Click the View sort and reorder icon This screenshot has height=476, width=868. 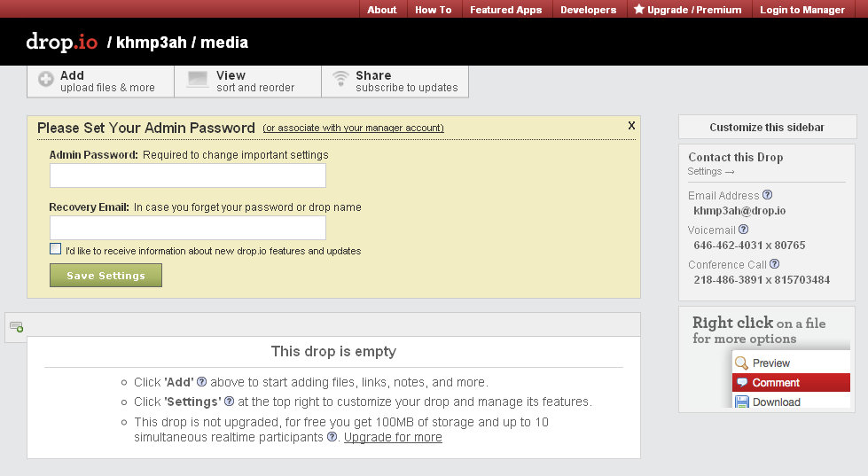tap(198, 81)
